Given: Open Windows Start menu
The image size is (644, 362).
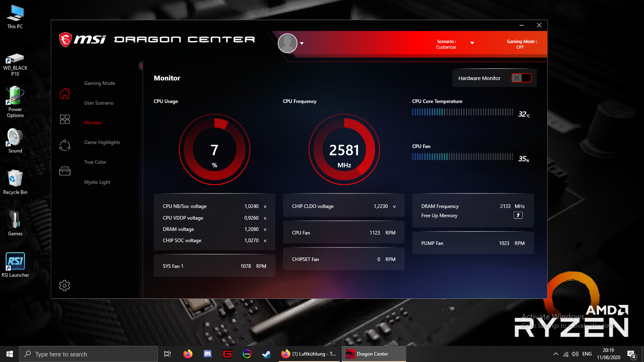Looking at the screenshot, I should click(10, 354).
